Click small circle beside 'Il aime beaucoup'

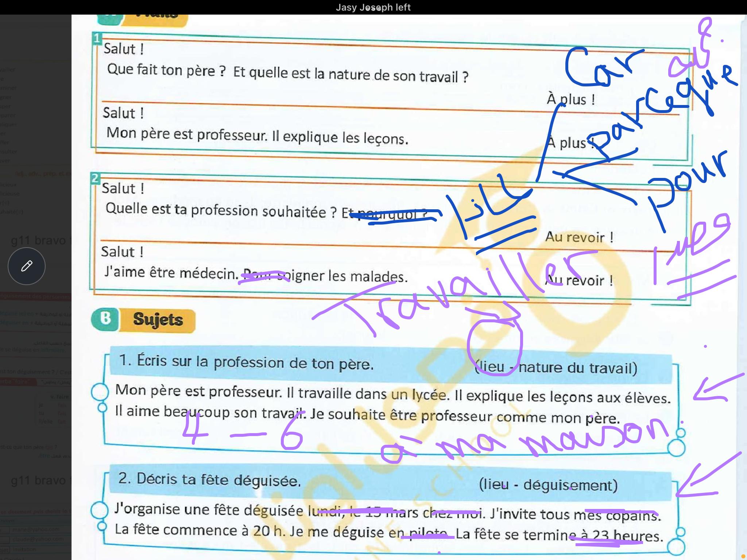(102, 407)
